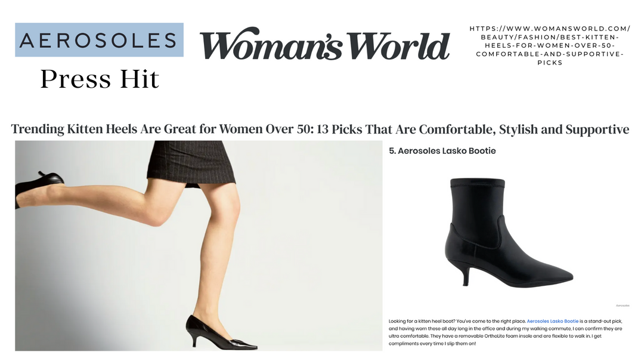Screen dimensions: 644x358
Task: Click the Woman's World magazine logo
Action: (325, 44)
